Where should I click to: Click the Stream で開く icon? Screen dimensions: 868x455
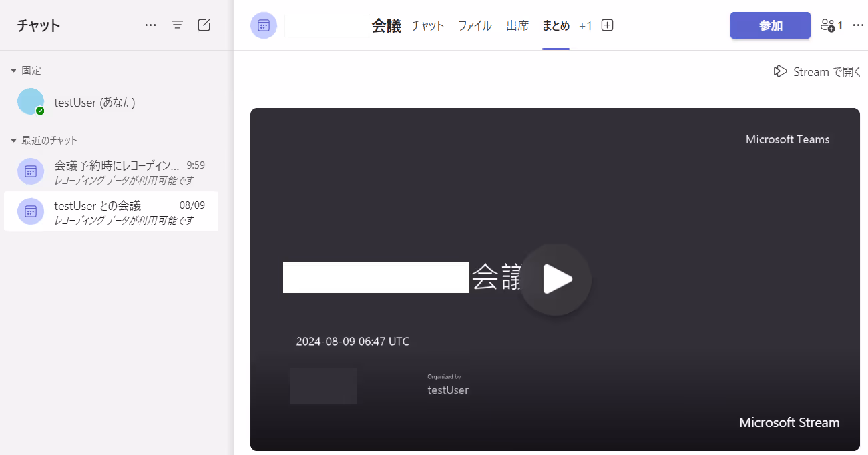(780, 71)
